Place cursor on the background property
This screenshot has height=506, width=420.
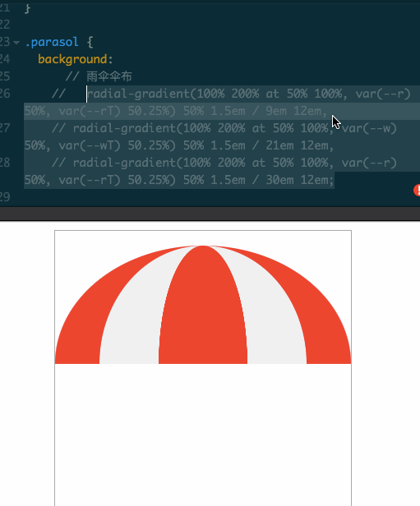pos(72,59)
